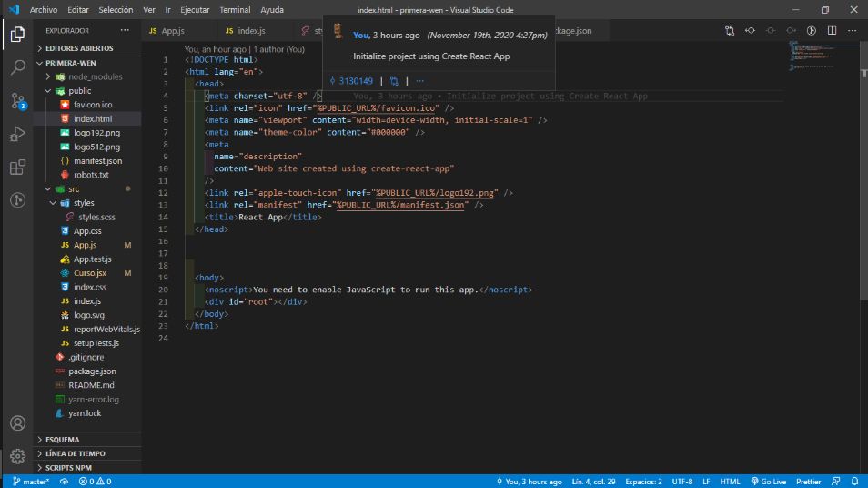Viewport: 868px width, 488px height.
Task: Open the Ejecutar menu
Action: tap(195, 10)
